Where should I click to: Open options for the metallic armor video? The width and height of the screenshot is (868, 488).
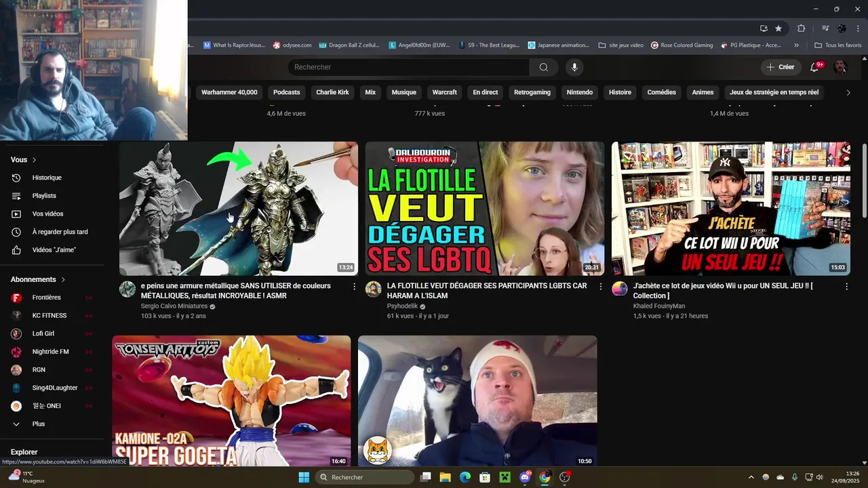pyautogui.click(x=354, y=287)
